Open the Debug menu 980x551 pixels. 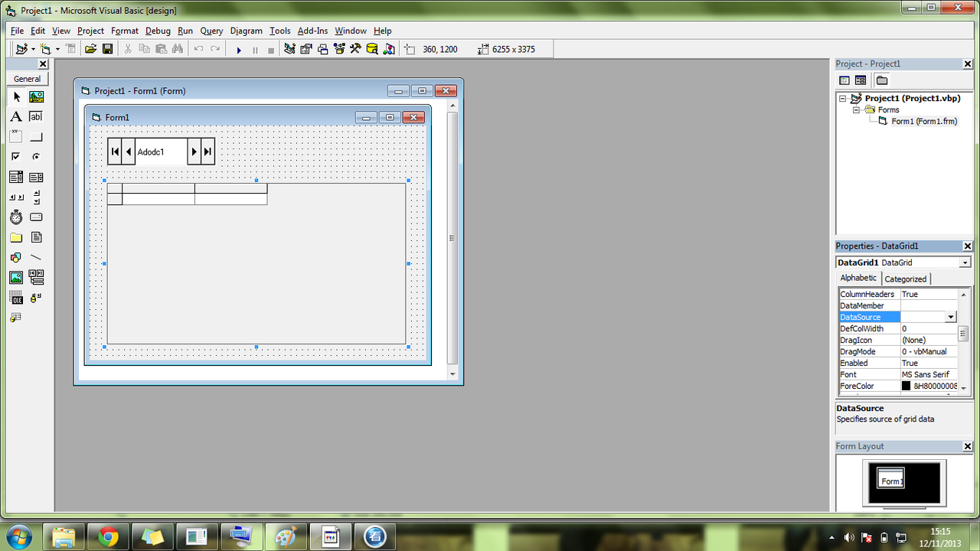pyautogui.click(x=158, y=31)
